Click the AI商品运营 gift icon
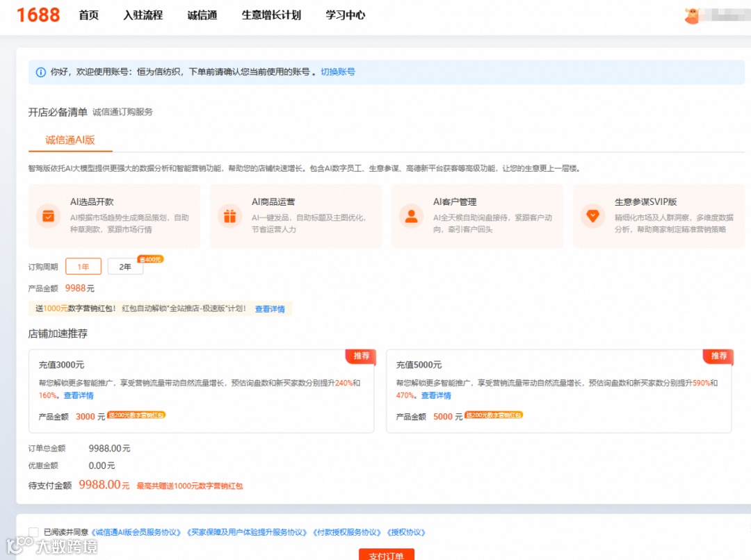This screenshot has width=751, height=560. click(230, 216)
